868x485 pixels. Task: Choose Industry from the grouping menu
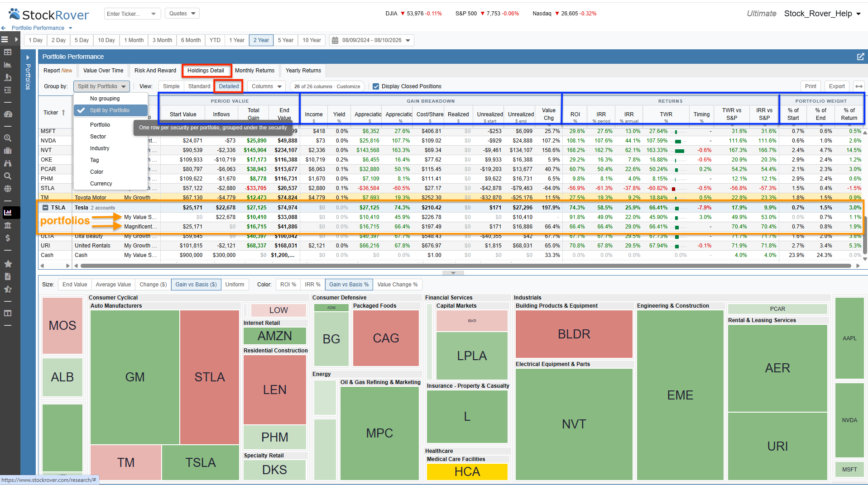[110, 148]
